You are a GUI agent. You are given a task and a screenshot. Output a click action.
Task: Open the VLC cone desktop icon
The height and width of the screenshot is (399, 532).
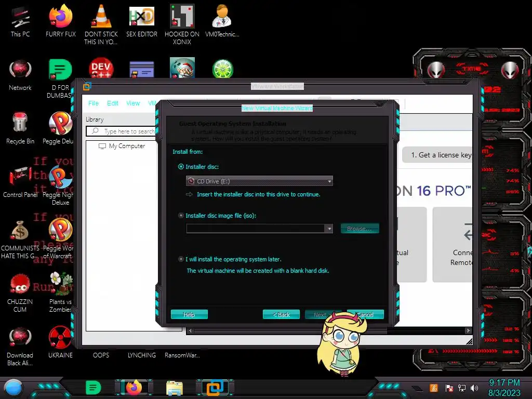(101, 24)
